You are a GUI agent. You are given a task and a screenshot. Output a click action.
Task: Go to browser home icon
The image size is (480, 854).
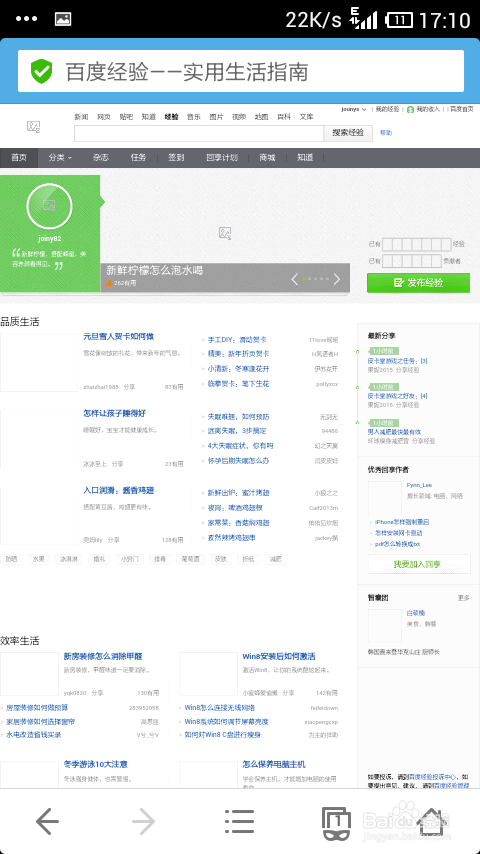click(x=432, y=821)
